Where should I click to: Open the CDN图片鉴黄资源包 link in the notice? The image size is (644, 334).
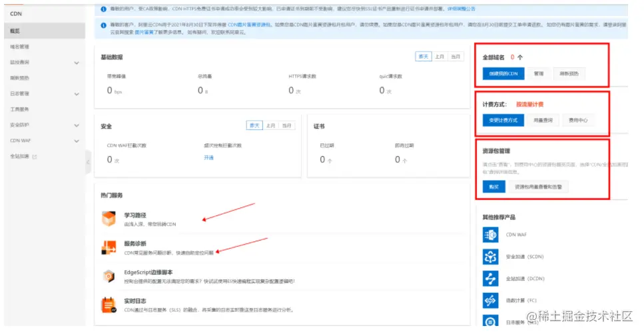[249, 25]
